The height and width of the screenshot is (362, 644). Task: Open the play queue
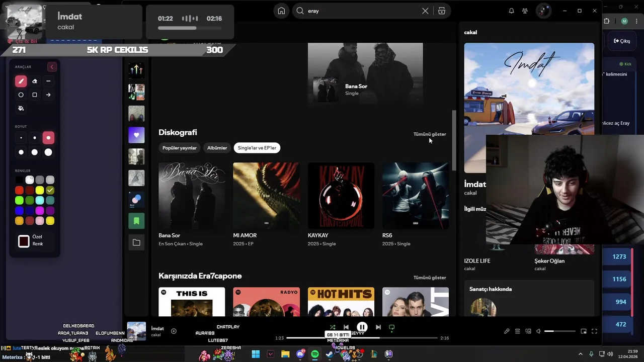click(x=517, y=331)
